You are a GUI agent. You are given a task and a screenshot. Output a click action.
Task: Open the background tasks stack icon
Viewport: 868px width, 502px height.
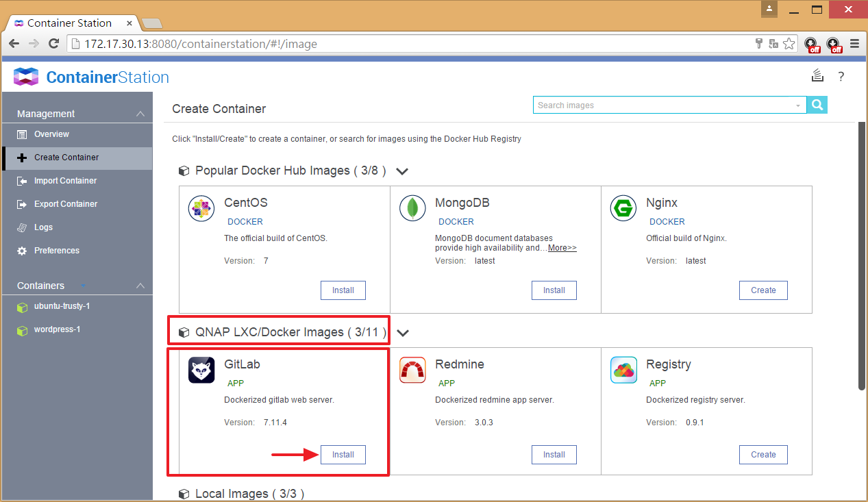pyautogui.click(x=817, y=76)
